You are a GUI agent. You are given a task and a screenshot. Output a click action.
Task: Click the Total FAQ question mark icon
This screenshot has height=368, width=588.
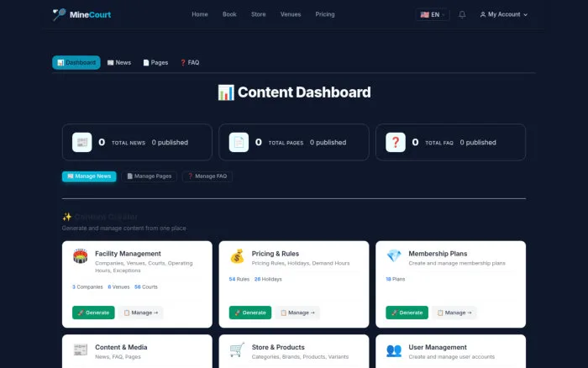(x=396, y=142)
